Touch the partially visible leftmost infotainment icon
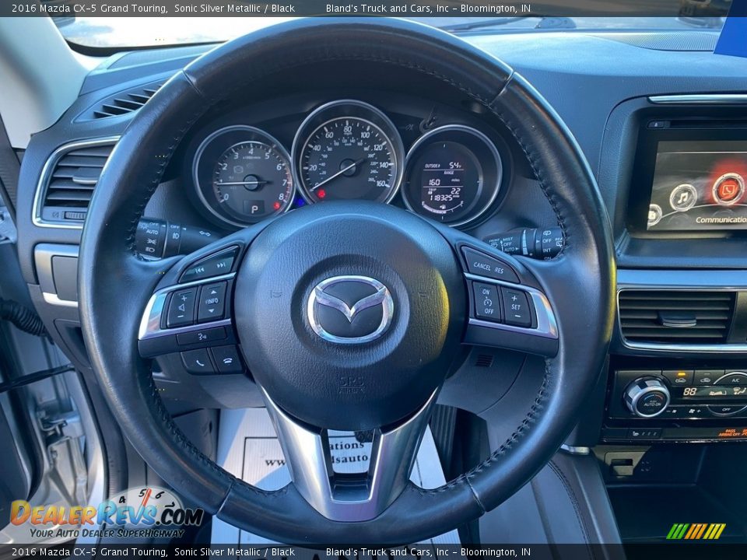The height and width of the screenshot is (560, 747). [x=654, y=215]
